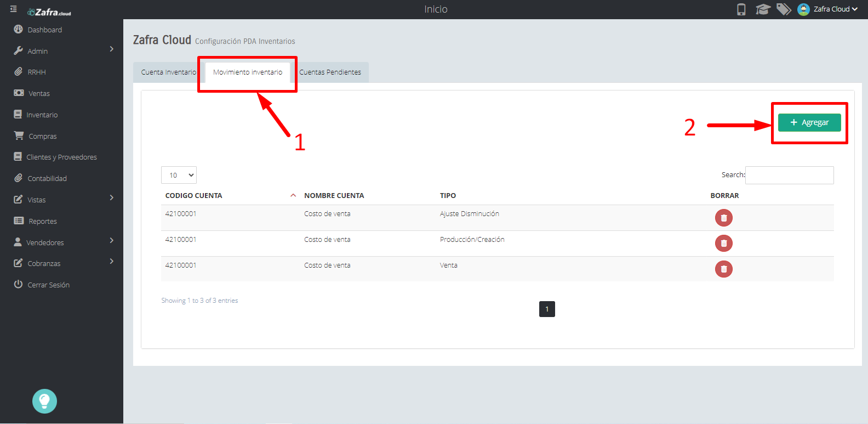This screenshot has height=424, width=868.
Task: Click the Vendedores person icon
Action: point(18,242)
